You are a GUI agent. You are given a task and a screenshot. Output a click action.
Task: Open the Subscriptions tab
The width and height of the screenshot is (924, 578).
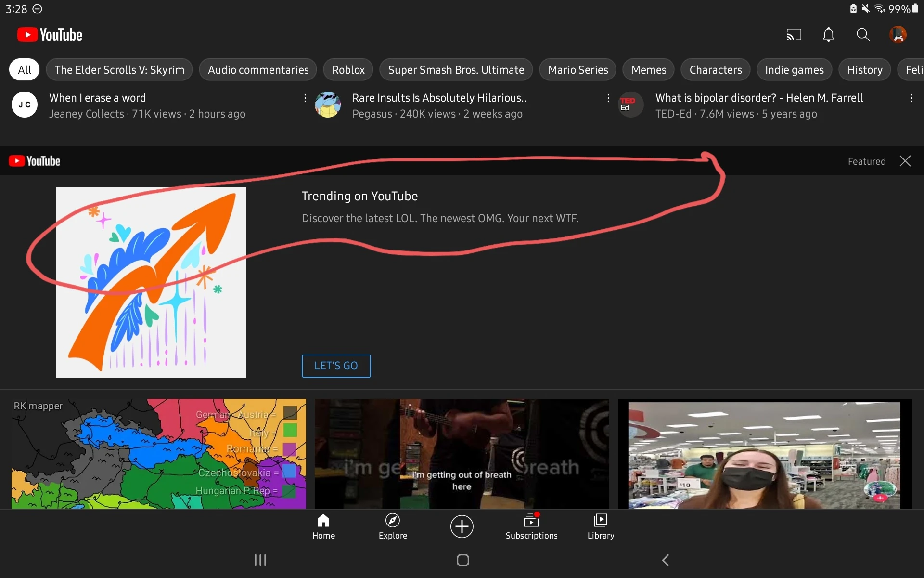click(x=531, y=526)
